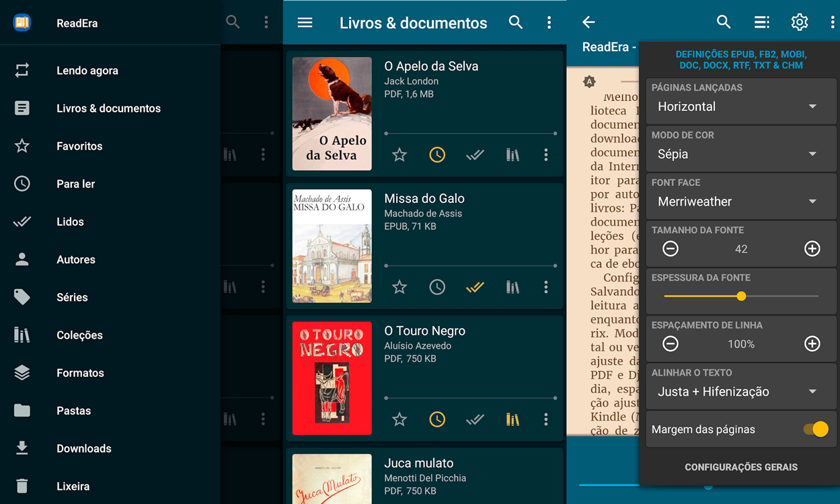This screenshot has width=840, height=504.
Task: Disable the Margem das páginas switch
Action: (x=816, y=429)
